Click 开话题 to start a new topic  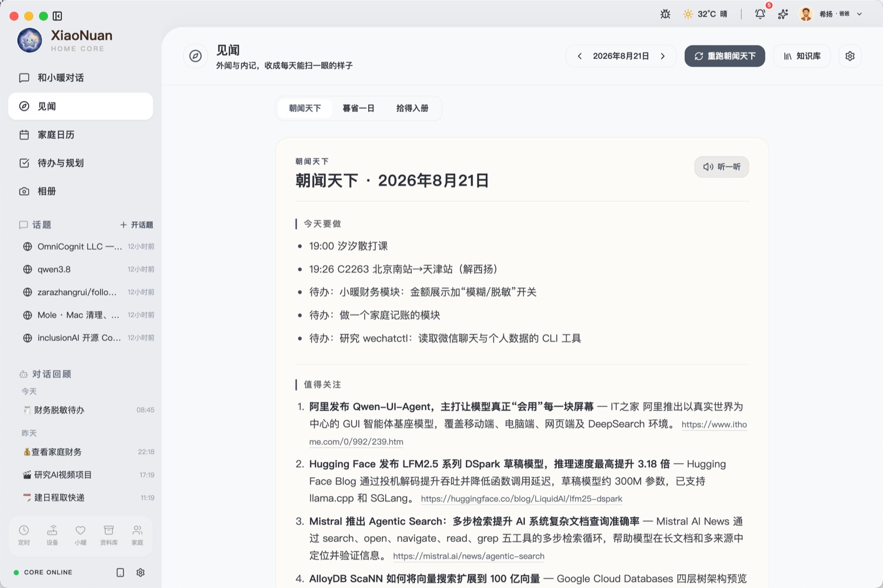pyautogui.click(x=136, y=224)
